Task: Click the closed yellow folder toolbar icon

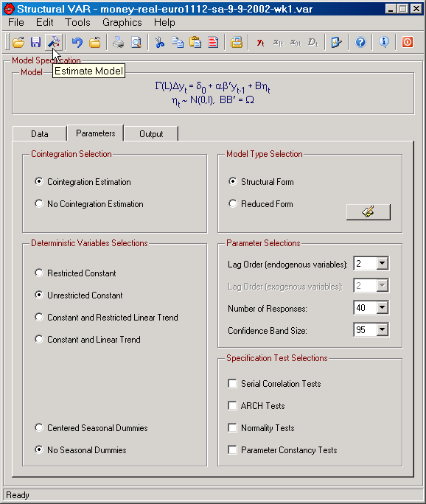Action: point(95,42)
